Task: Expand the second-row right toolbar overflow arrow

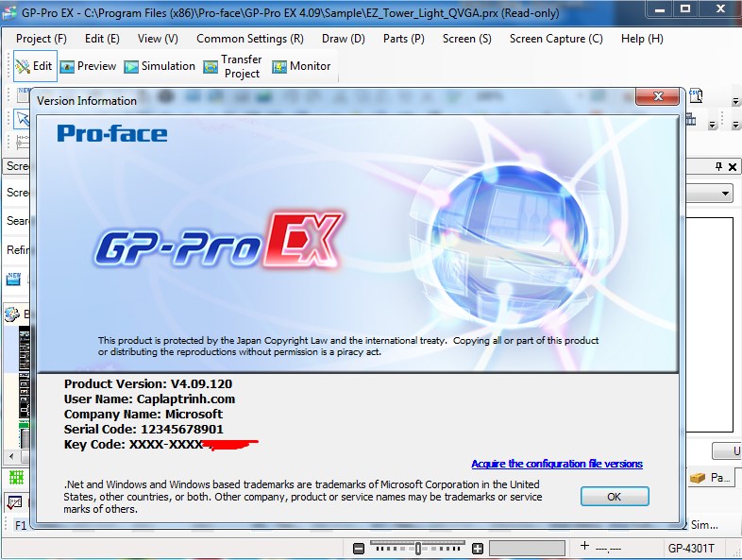Action: 735,125
